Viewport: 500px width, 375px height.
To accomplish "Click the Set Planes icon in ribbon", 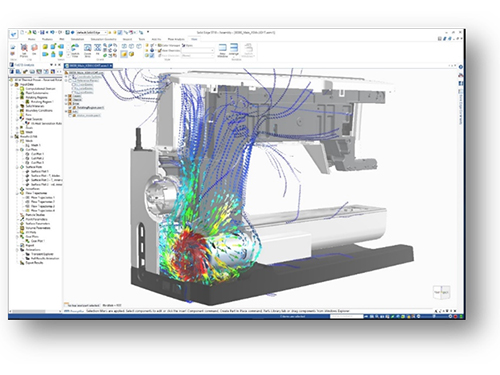I will pyautogui.click(x=24, y=50).
